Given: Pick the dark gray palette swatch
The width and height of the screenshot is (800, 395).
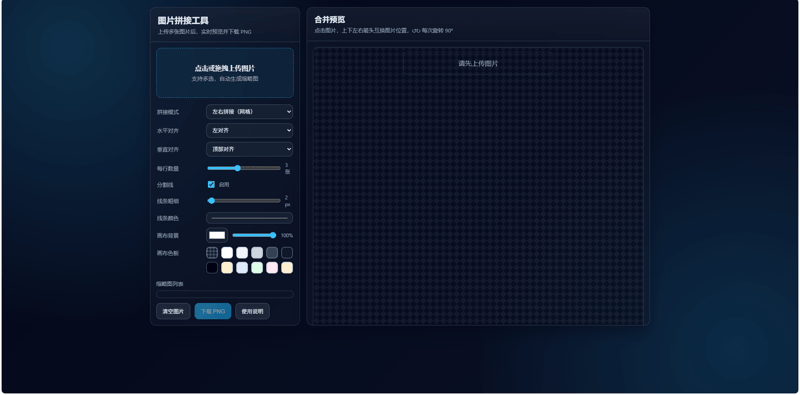Looking at the screenshot, I should coord(272,253).
